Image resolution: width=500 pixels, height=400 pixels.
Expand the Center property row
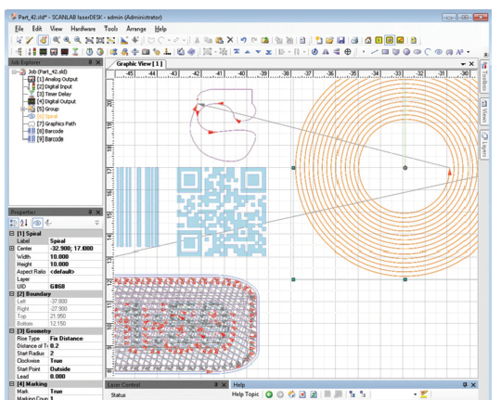pyautogui.click(x=12, y=249)
